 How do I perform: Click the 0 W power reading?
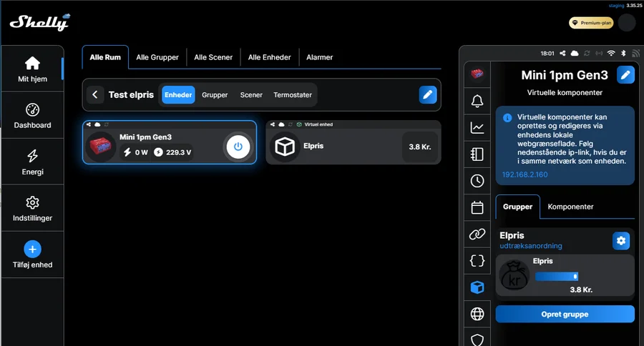(141, 152)
